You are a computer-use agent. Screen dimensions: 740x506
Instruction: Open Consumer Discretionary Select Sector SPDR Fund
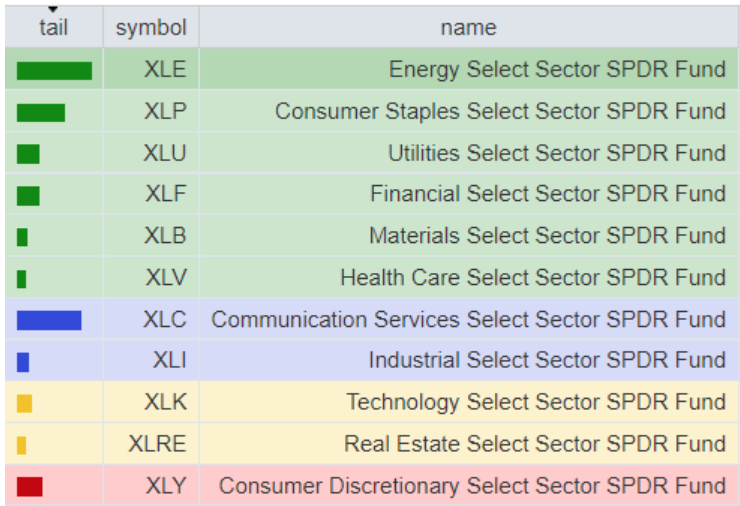pos(472,486)
